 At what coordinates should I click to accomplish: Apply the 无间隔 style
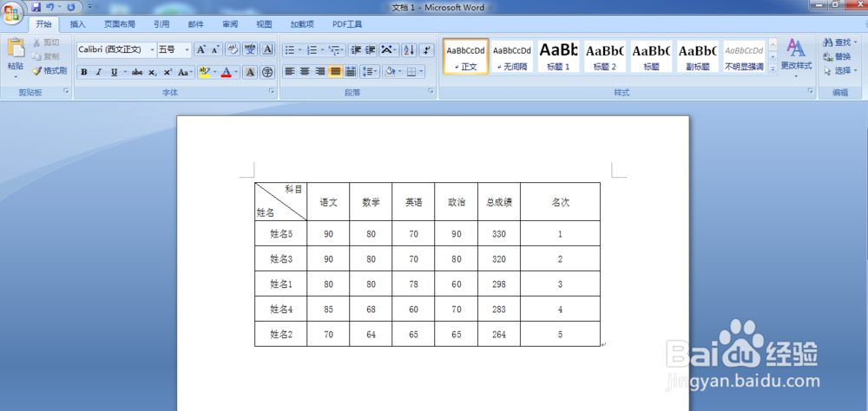coord(512,55)
